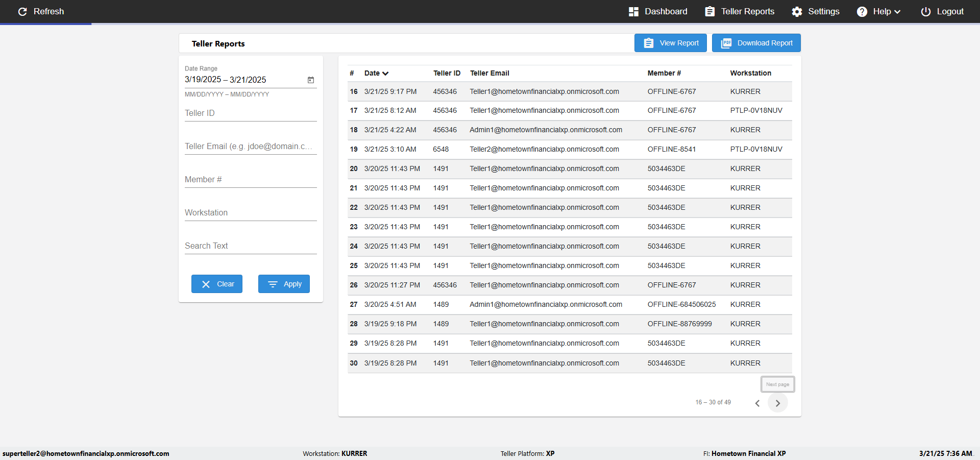This screenshot has height=460, width=980.
Task: Click Hometown Financial XP in status bar
Action: [748, 453]
